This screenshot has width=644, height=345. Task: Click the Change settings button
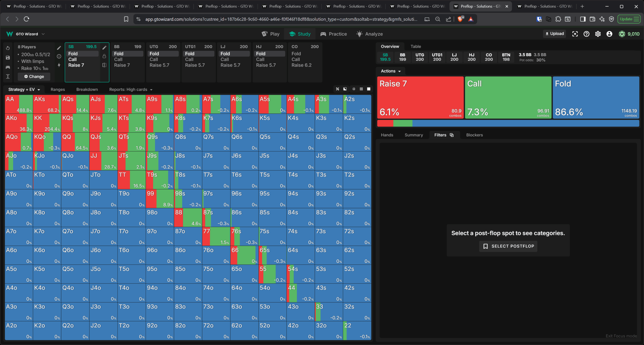tap(34, 77)
